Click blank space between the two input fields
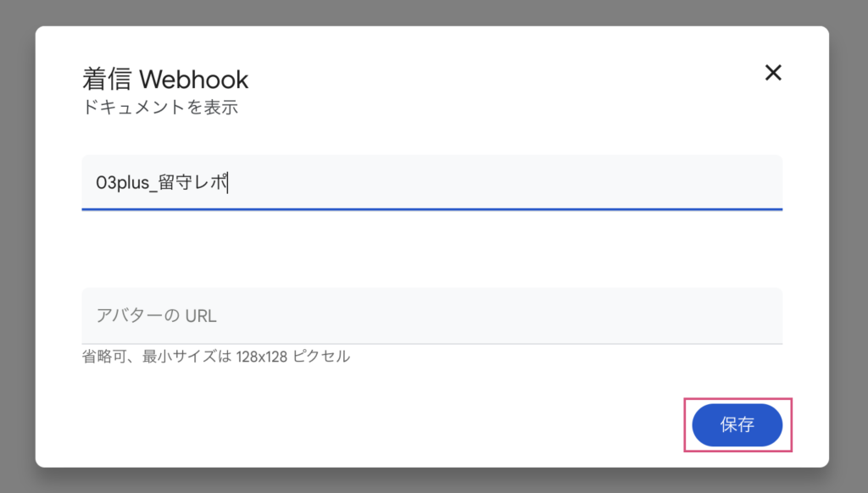 (x=431, y=249)
